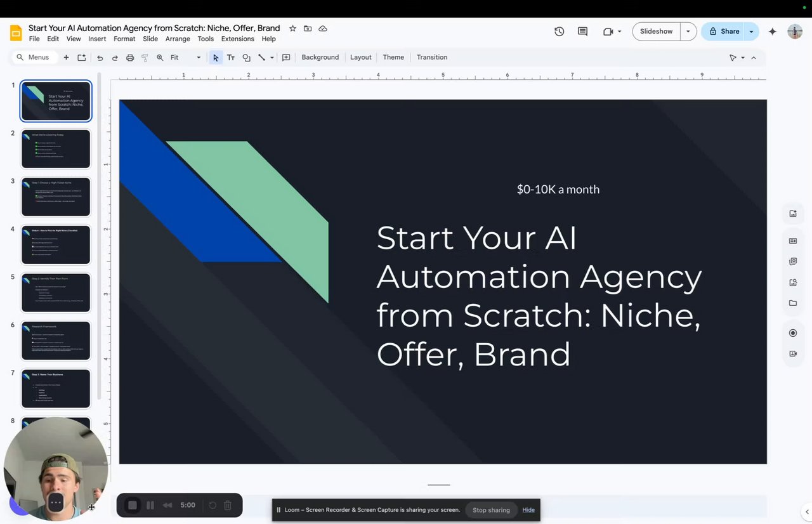Click the New slide plus button
Screen dimensions: 812x524
click(66, 58)
